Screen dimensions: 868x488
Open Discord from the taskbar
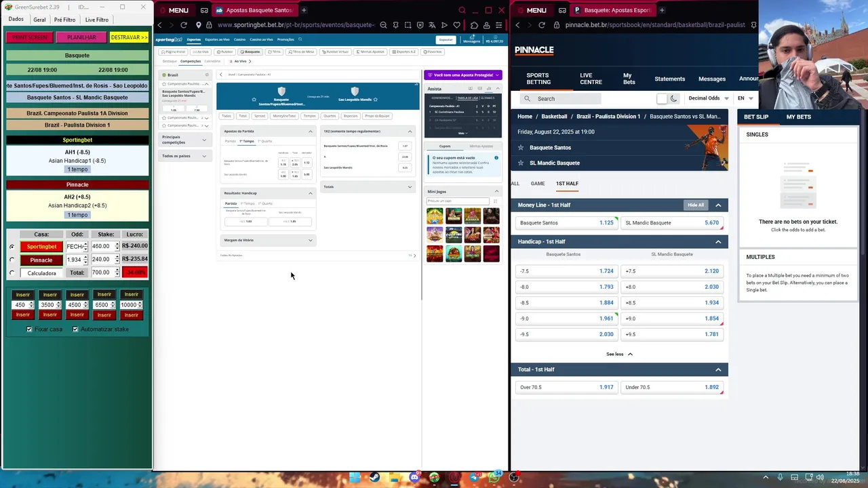[x=414, y=478]
